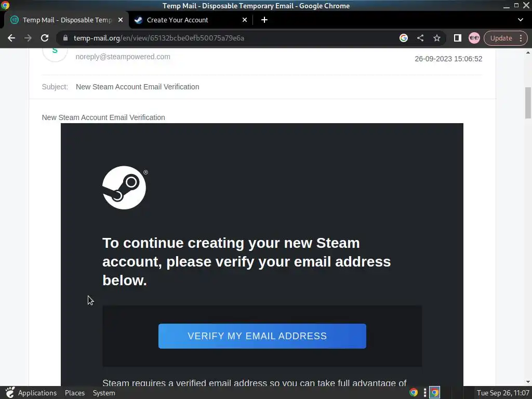Open the System menu
The image size is (532, 399).
tap(104, 393)
